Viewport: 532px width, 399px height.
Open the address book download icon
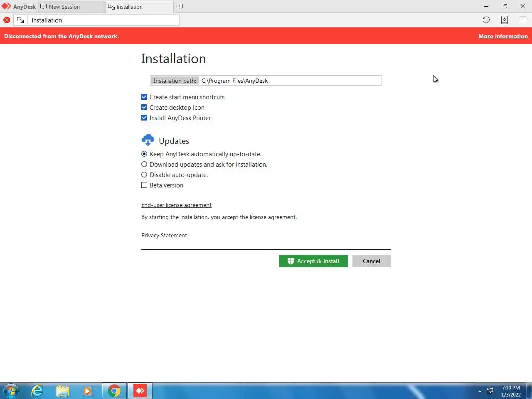point(505,20)
